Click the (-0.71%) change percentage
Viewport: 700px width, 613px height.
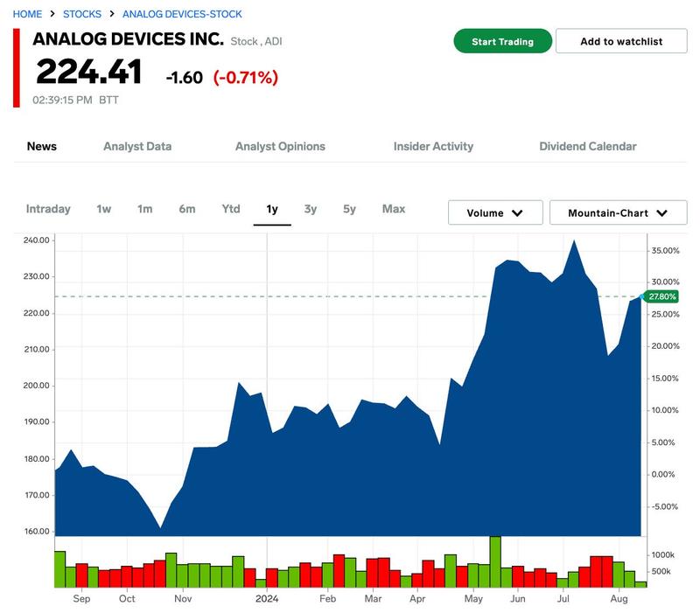tap(246, 78)
